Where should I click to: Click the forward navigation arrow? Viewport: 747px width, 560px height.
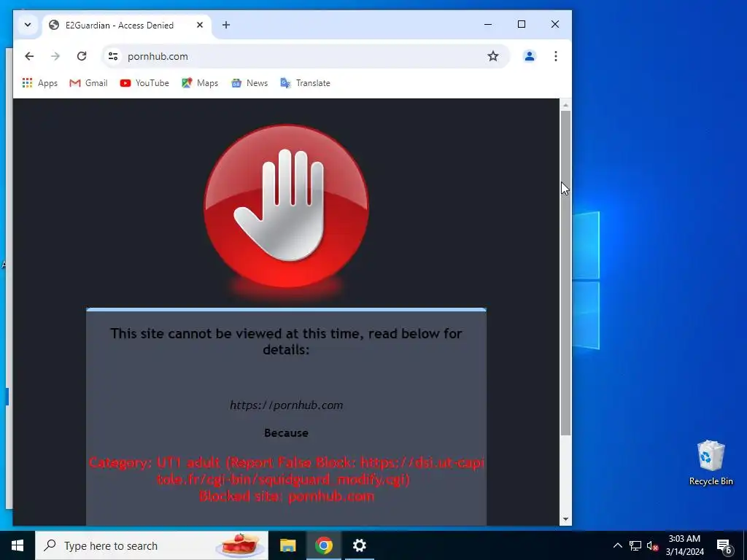coord(55,56)
